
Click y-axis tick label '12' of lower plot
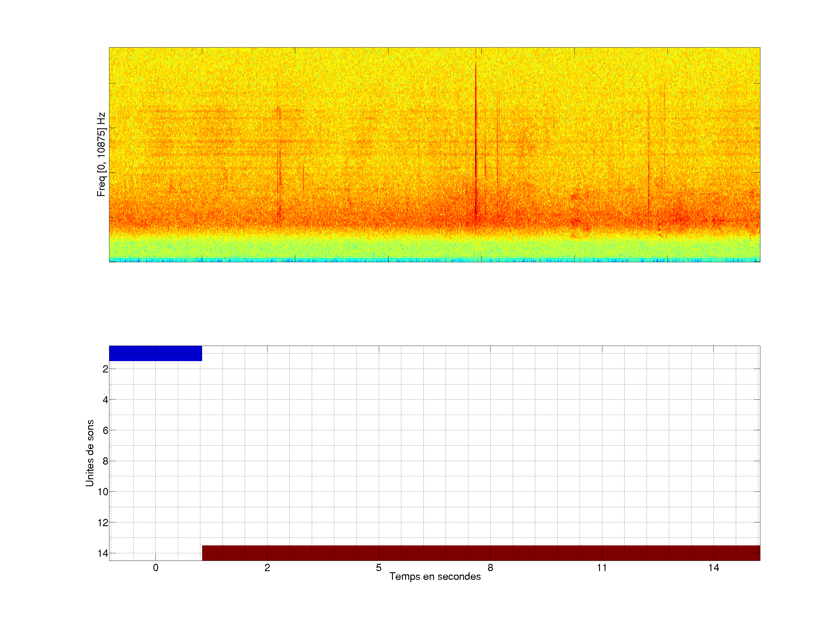coord(103,523)
